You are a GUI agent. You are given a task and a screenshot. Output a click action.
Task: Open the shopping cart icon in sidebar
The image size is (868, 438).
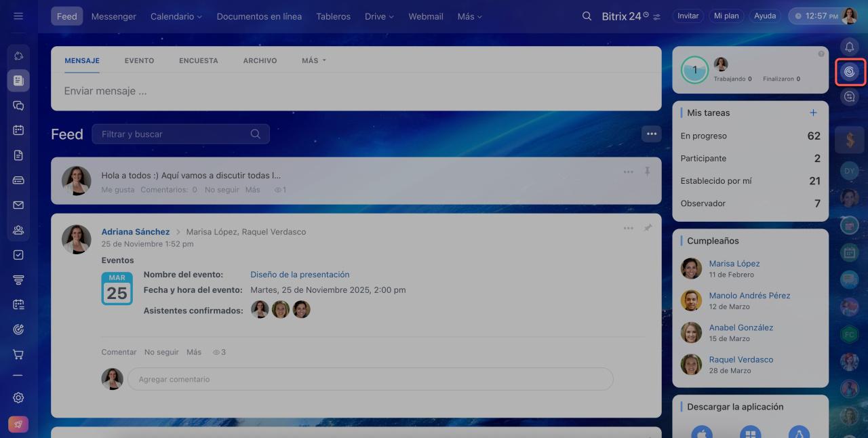pos(18,355)
